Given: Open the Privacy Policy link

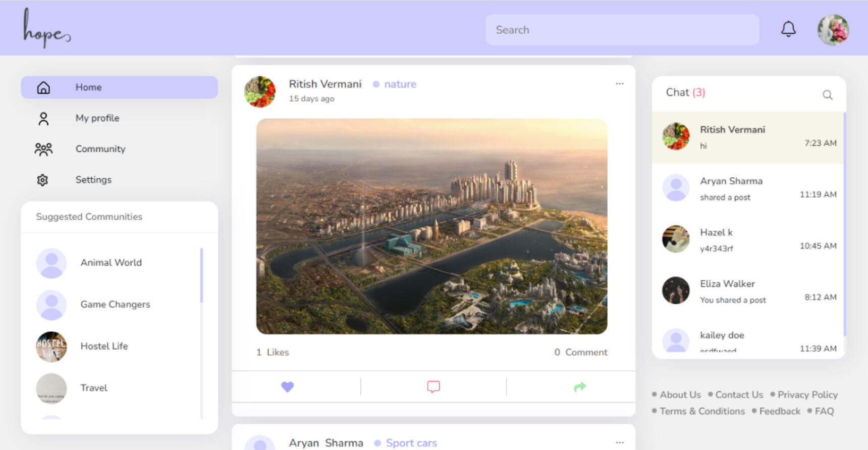Looking at the screenshot, I should (807, 394).
